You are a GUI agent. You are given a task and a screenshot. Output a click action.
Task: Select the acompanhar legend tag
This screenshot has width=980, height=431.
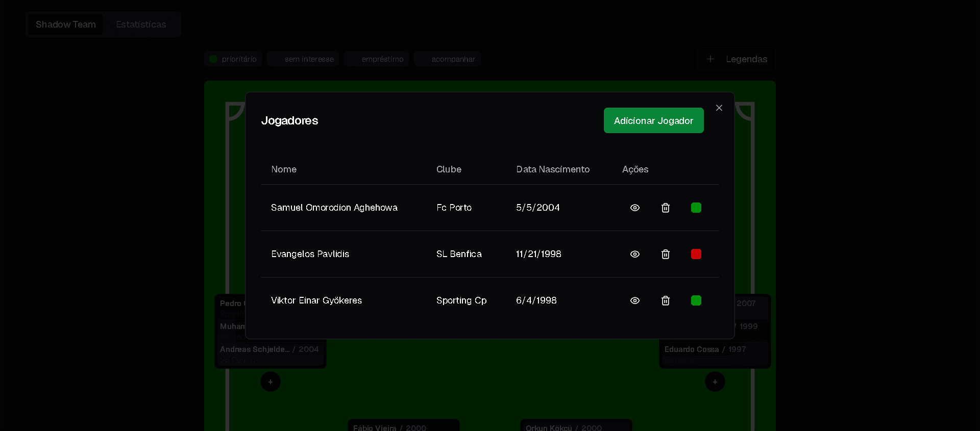448,59
